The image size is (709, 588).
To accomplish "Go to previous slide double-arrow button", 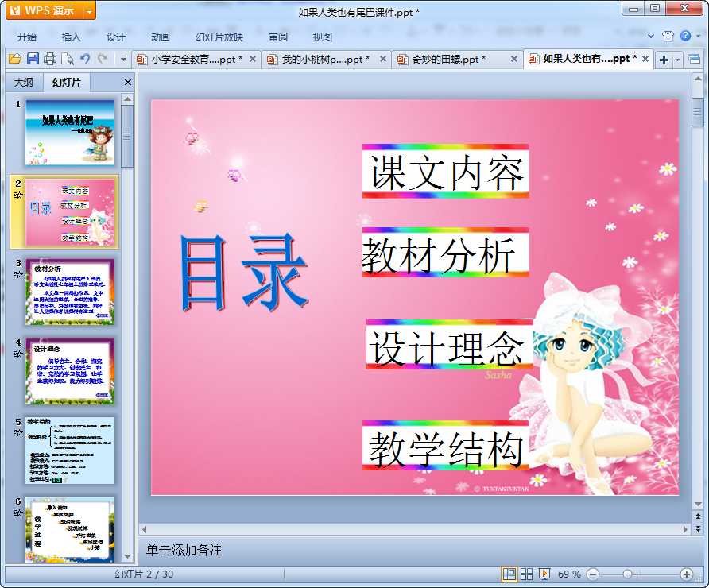I will pyautogui.click(x=698, y=516).
